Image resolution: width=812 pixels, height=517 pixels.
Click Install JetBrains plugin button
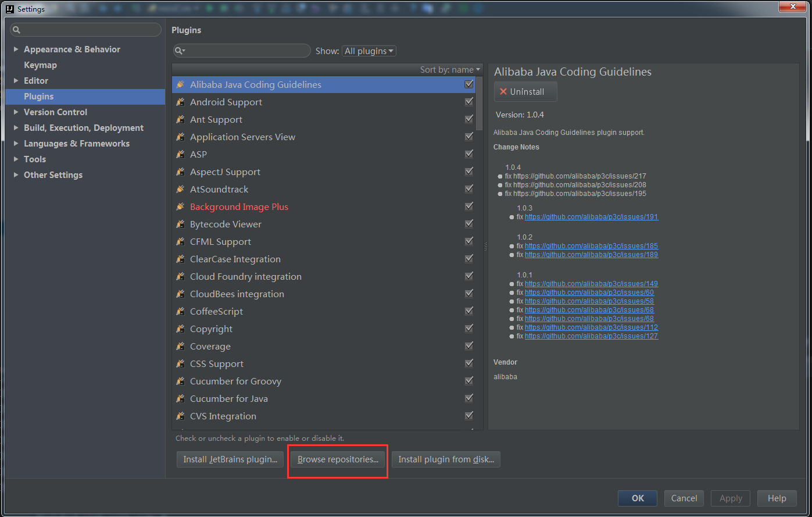(x=230, y=459)
